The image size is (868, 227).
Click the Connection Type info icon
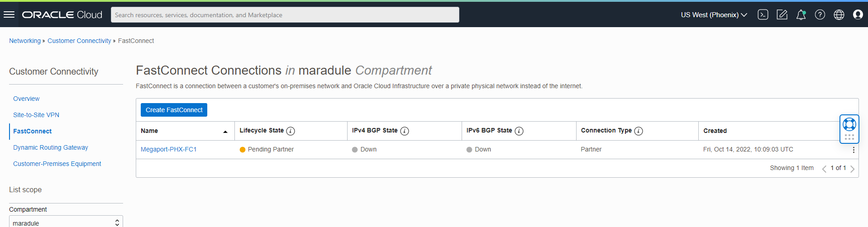[639, 131]
